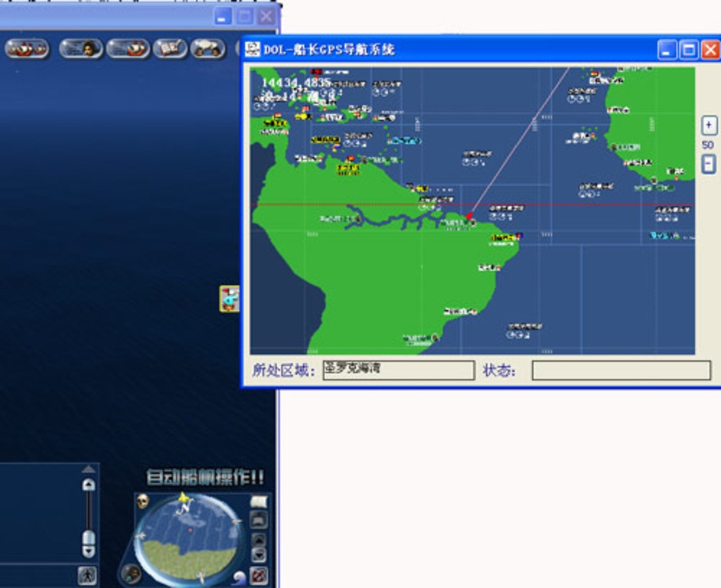Click the red ship position marker on the map
The image size is (721, 588).
469,216
